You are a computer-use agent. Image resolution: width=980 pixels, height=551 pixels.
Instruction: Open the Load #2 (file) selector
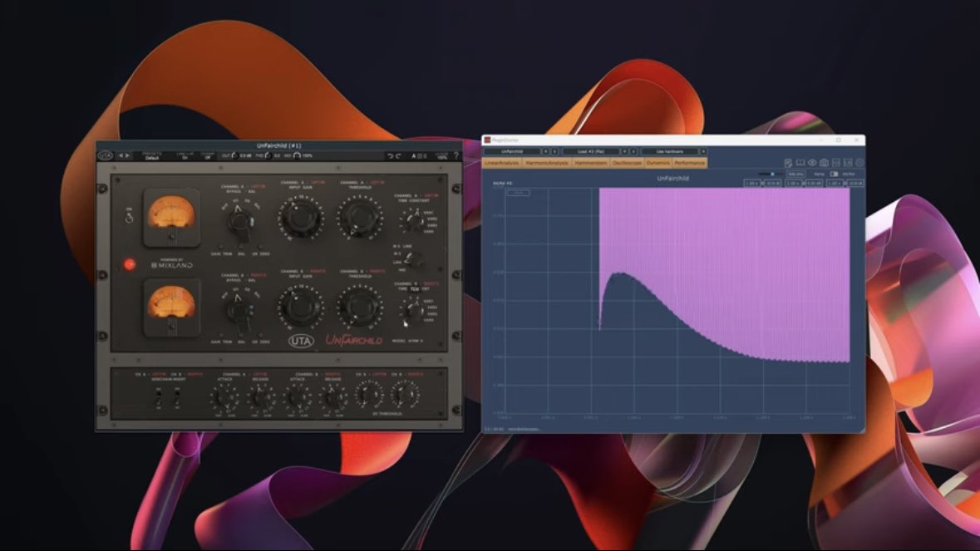click(x=591, y=151)
